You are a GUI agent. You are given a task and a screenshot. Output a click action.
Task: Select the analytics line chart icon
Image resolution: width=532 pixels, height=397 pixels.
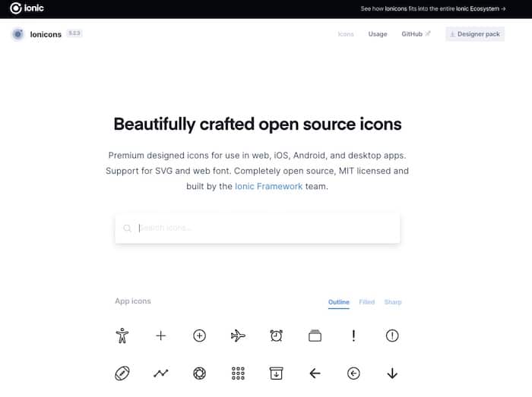(x=161, y=373)
